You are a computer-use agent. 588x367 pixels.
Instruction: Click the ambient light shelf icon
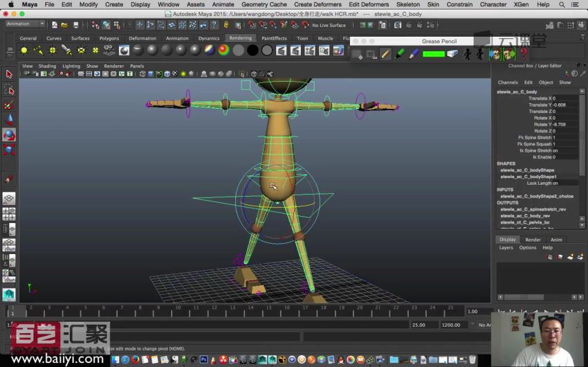point(24,51)
